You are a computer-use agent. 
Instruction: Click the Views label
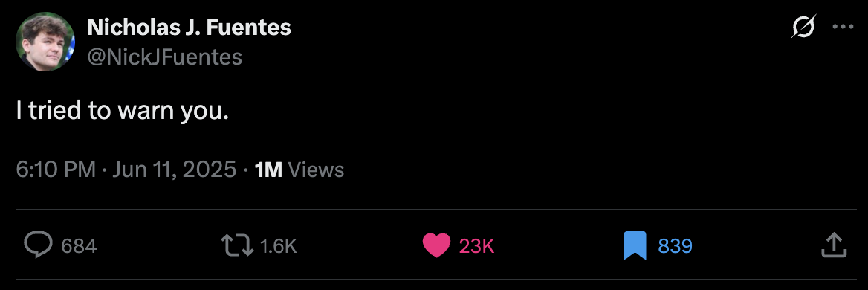pos(317,170)
